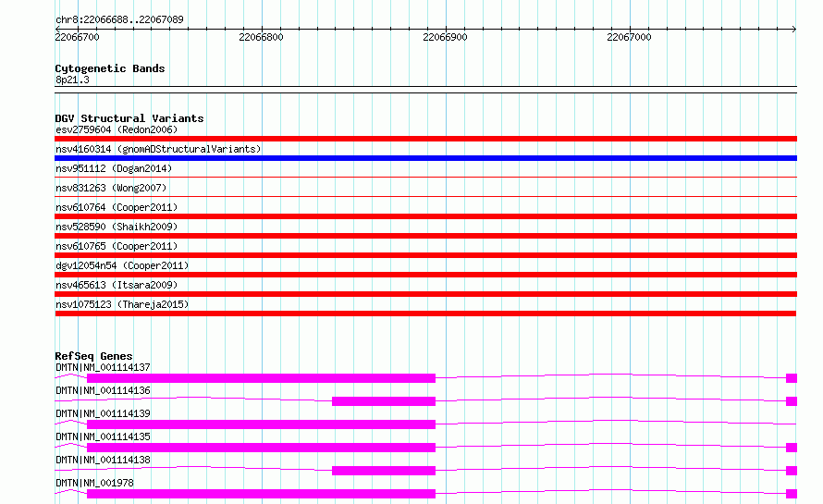Click the large exon of NM_001978
823x504 pixels.
261,494
